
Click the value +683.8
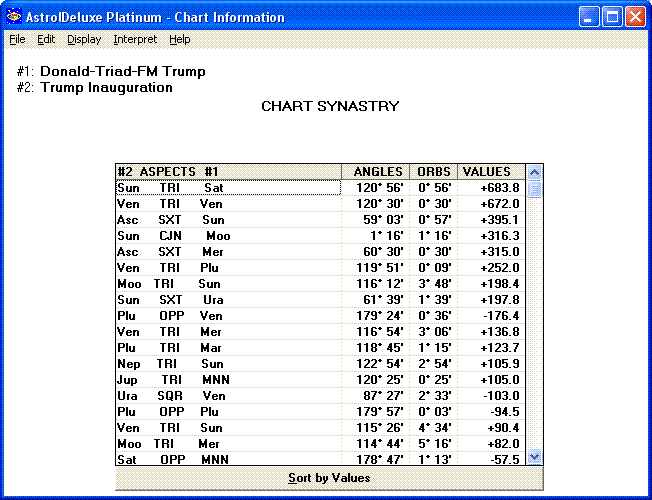pos(500,188)
